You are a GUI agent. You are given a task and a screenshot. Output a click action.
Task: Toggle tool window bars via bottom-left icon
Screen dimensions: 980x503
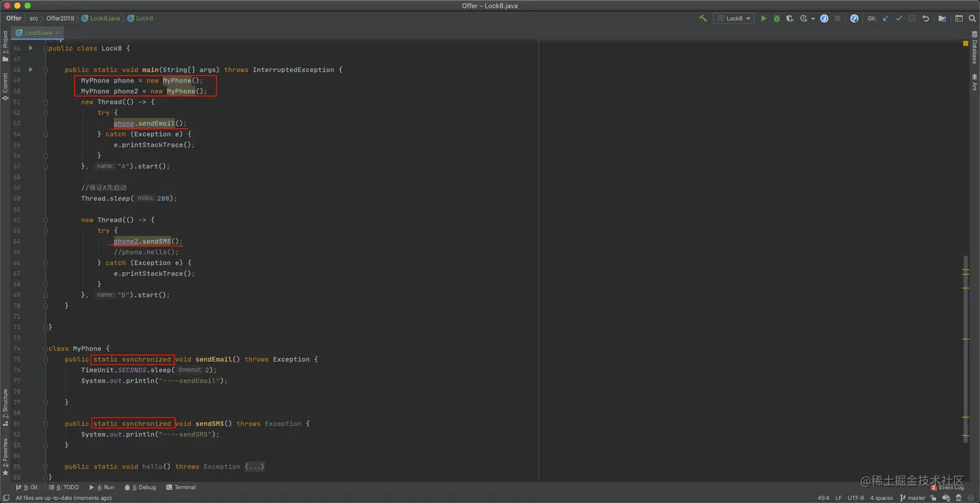(x=6, y=498)
